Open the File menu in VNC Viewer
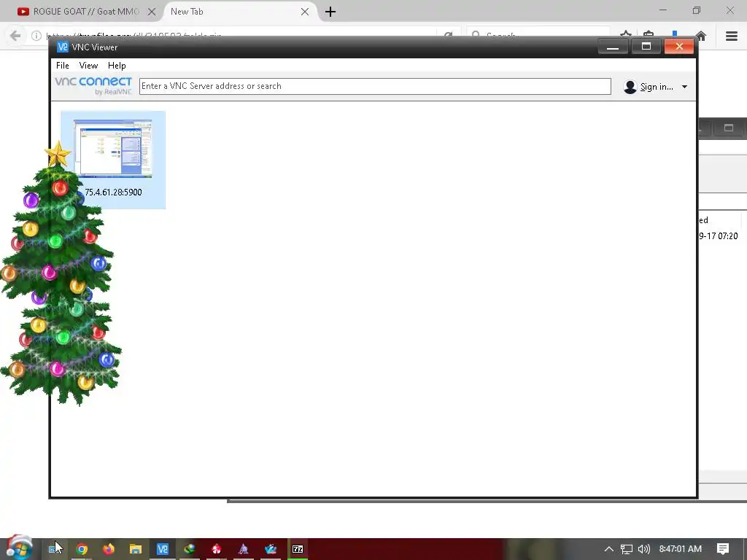 (x=63, y=65)
